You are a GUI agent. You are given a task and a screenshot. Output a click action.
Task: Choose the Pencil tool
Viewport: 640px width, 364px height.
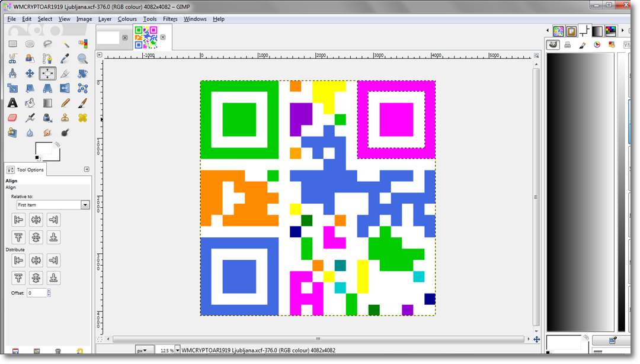65,103
